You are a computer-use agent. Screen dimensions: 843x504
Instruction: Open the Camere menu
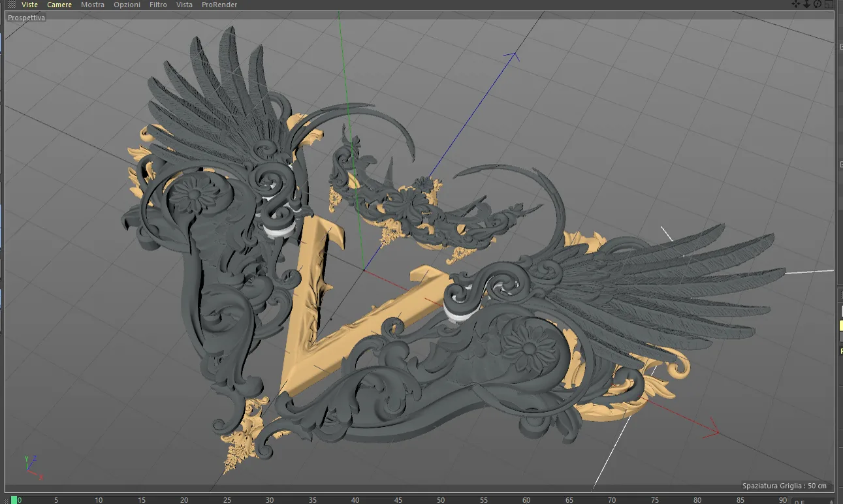[59, 5]
